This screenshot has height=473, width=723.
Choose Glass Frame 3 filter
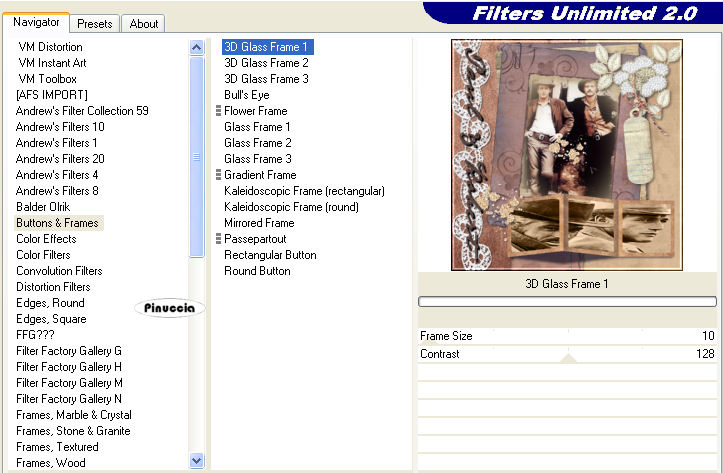[x=258, y=159]
